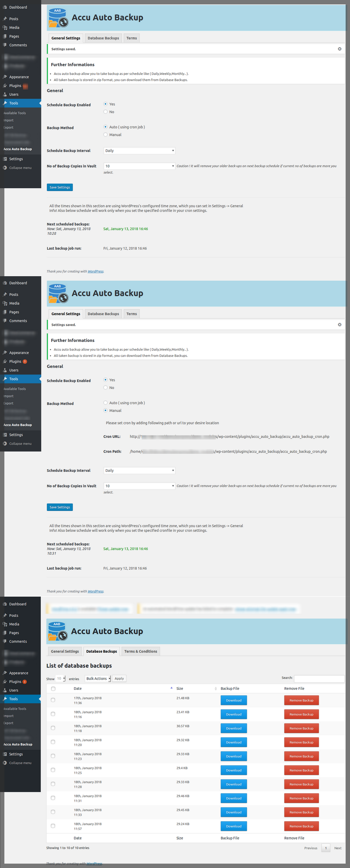Open Backup Copies in Vault dropdown on Cron URL screen
Viewport: 350px width, 868px height.
(x=139, y=486)
